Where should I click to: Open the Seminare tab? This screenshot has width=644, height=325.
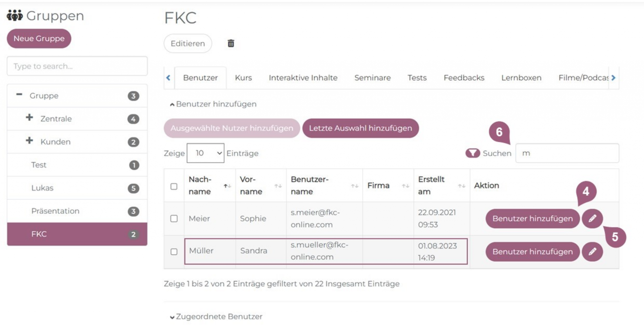coord(372,78)
